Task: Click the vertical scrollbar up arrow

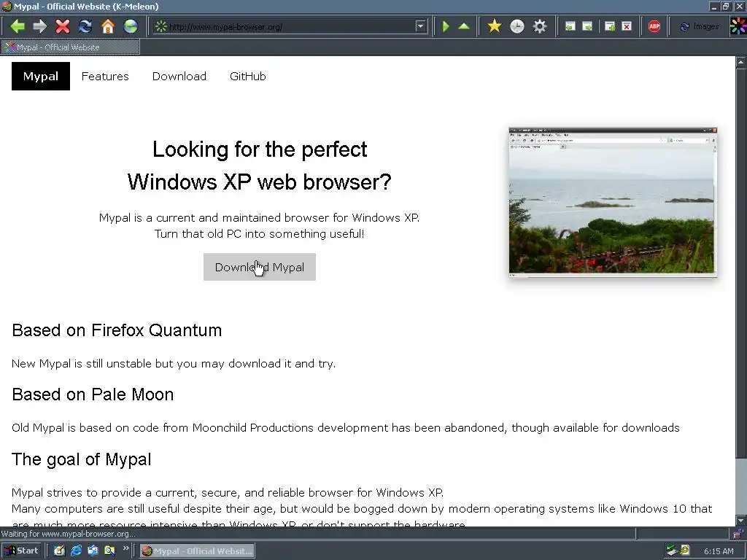Action: 741,62
